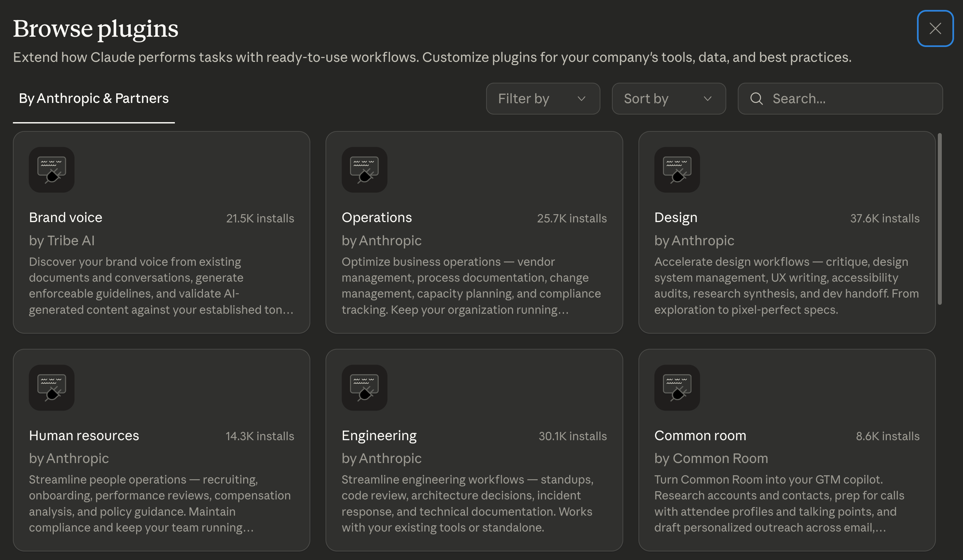
Task: Select the By Anthropic & Partners tab
Action: pos(94,99)
